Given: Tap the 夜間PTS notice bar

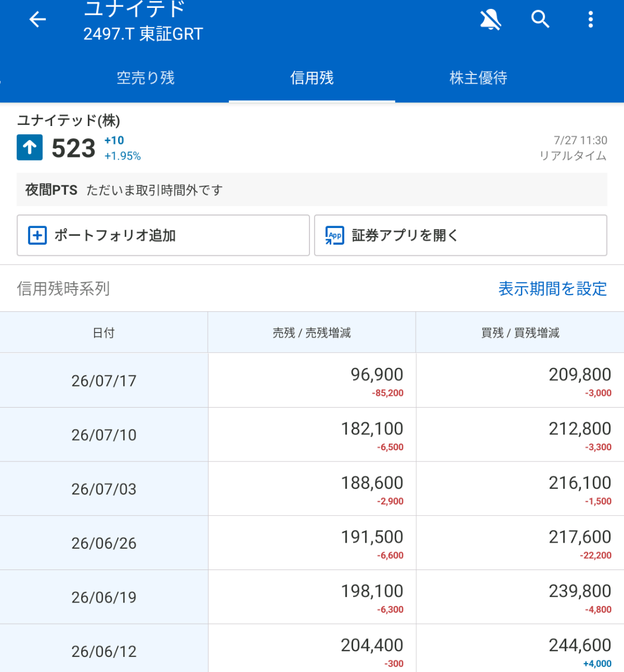Looking at the screenshot, I should (x=312, y=190).
